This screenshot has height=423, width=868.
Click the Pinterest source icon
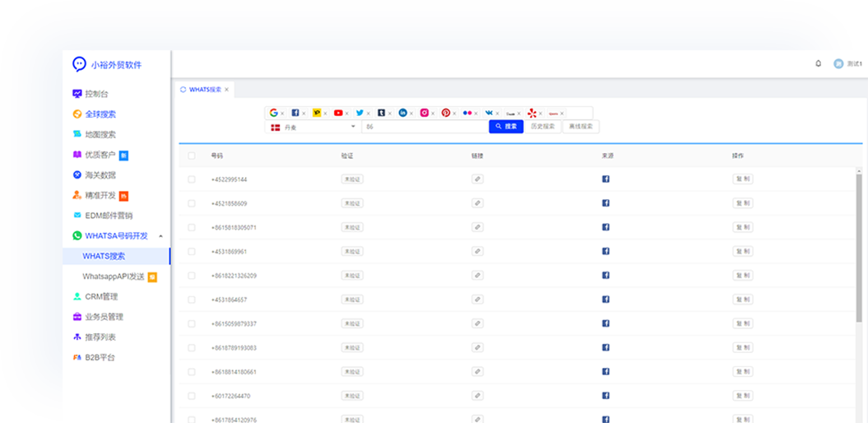446,113
